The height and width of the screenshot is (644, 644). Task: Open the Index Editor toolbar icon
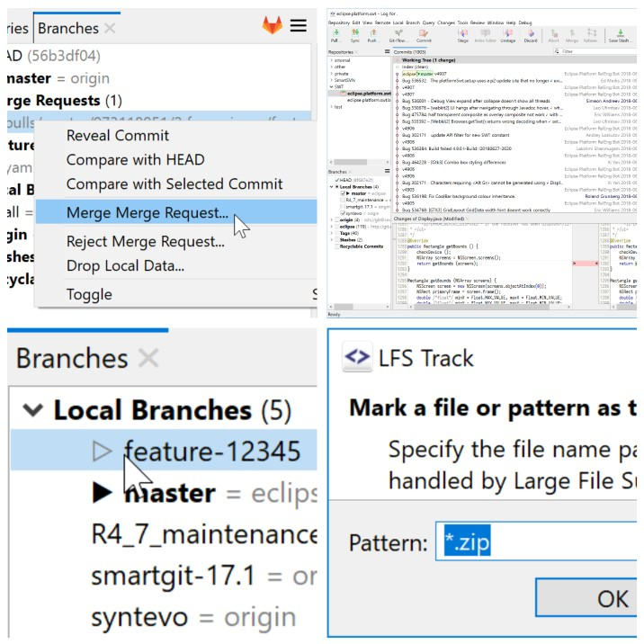(486, 33)
